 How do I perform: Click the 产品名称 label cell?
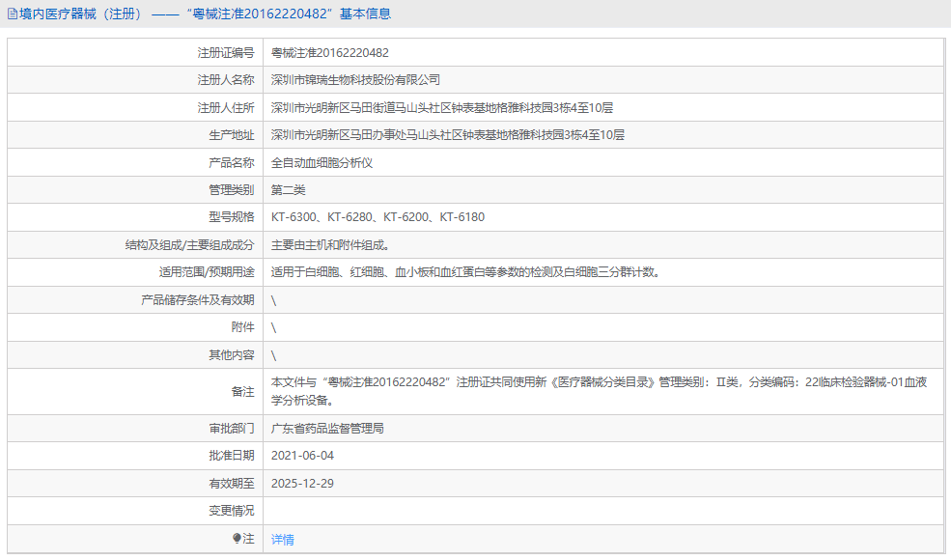pyautogui.click(x=135, y=162)
